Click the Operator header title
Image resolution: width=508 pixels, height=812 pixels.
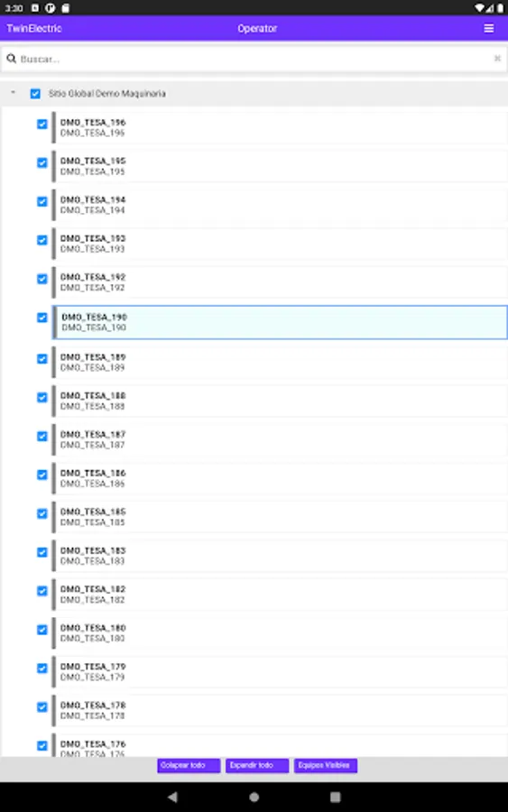tap(257, 29)
